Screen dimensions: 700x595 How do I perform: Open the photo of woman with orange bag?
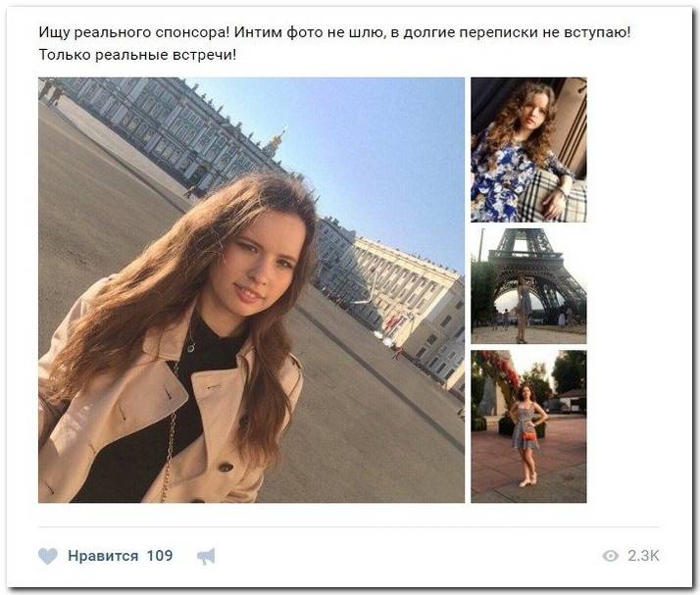pyautogui.click(x=528, y=426)
